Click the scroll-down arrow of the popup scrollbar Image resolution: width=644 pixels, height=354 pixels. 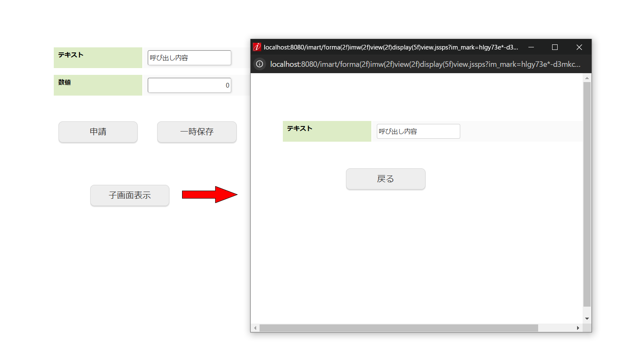click(x=586, y=318)
